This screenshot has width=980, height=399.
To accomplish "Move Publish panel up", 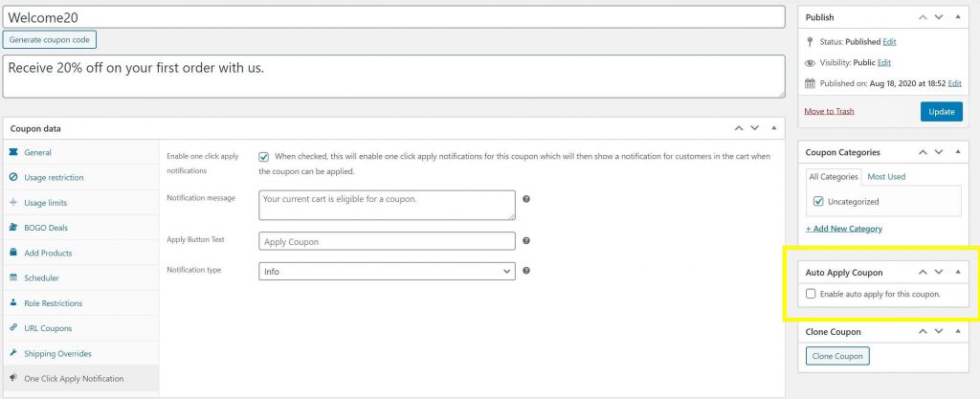I will pyautogui.click(x=923, y=17).
